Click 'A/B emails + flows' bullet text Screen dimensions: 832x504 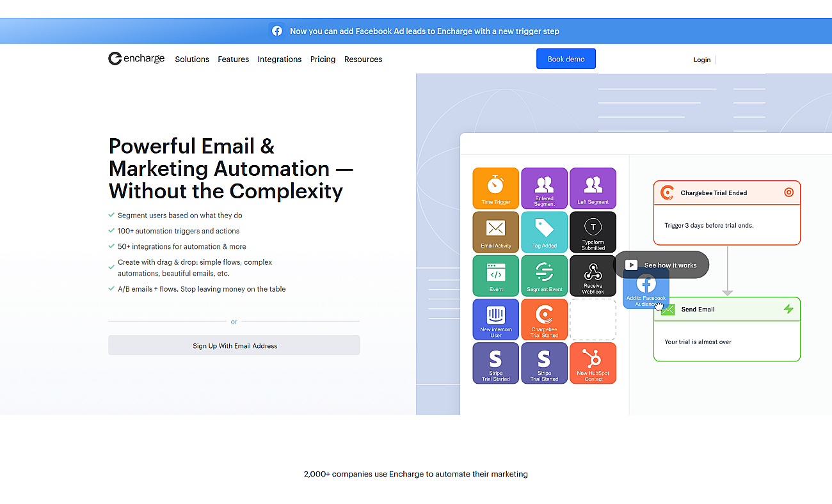coord(202,289)
